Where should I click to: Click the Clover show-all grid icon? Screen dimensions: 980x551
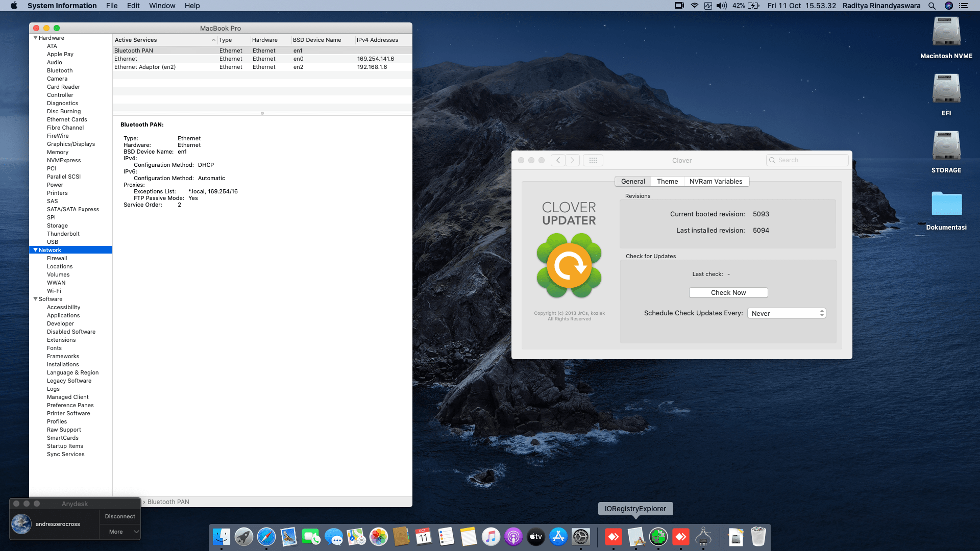593,160
